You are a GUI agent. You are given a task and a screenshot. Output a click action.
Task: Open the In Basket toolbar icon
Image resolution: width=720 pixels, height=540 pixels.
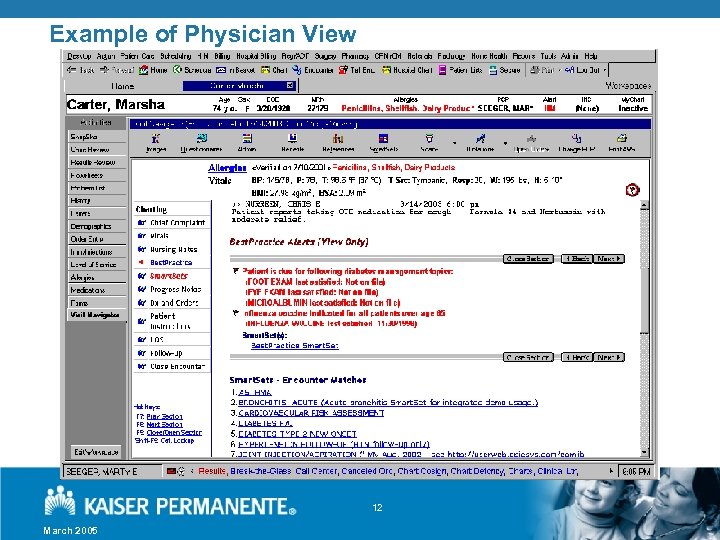[221, 70]
